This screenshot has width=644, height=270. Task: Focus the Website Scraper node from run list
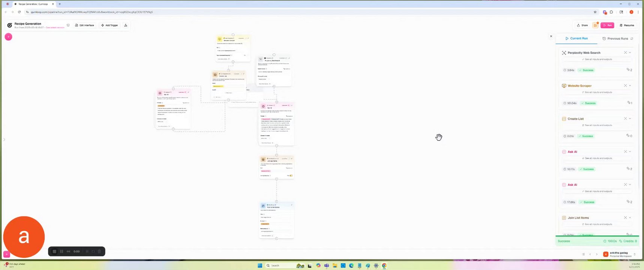point(625,85)
